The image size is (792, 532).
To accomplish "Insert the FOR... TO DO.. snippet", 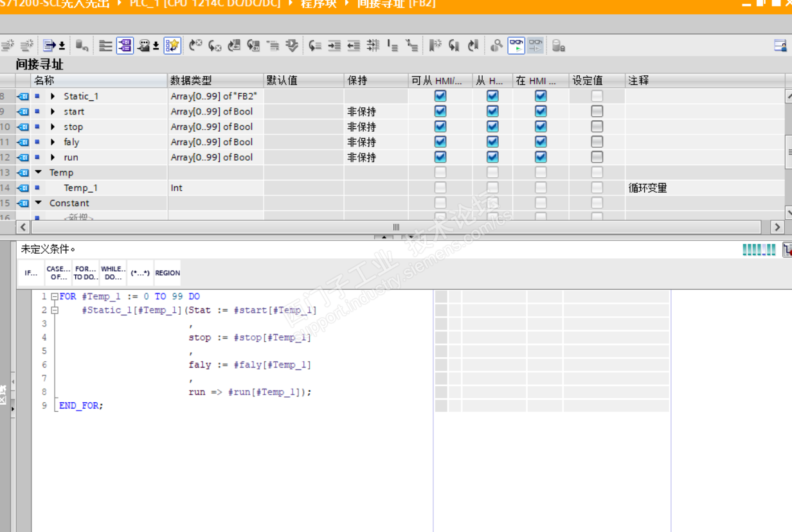I will coord(85,273).
